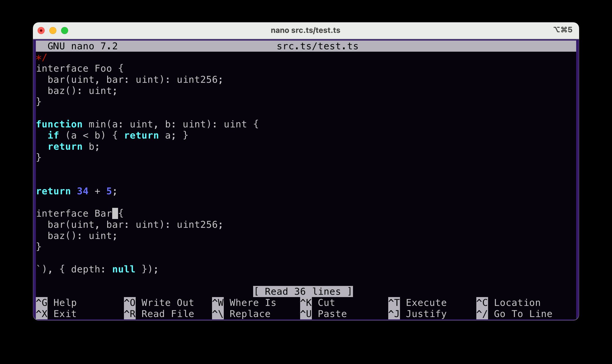Place cursor on 'interface Foo {' line

pos(80,68)
